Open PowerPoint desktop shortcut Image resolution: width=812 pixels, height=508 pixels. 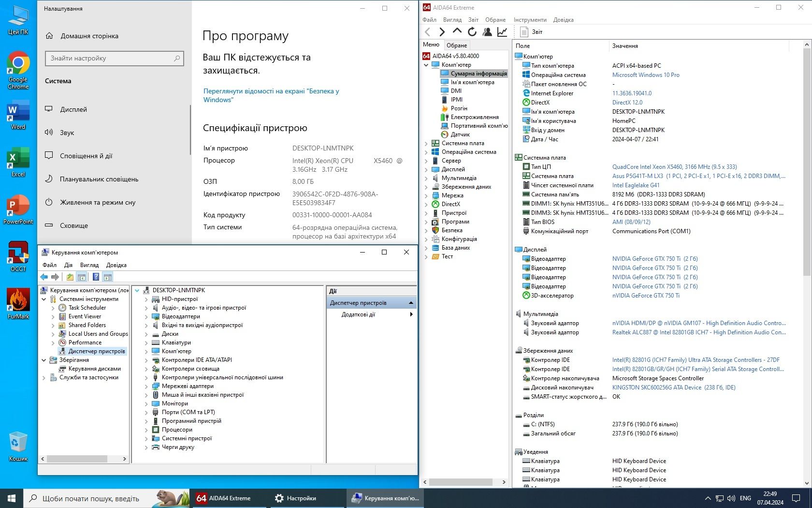click(18, 209)
